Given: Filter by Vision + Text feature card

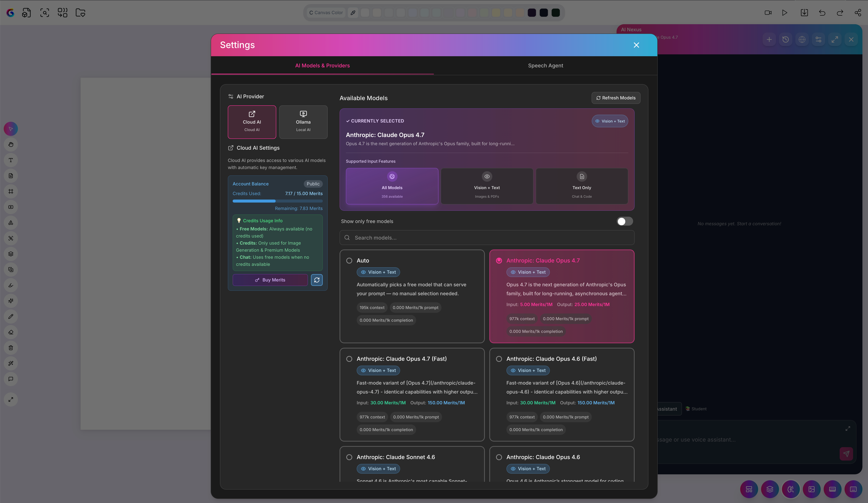Looking at the screenshot, I should pyautogui.click(x=487, y=186).
